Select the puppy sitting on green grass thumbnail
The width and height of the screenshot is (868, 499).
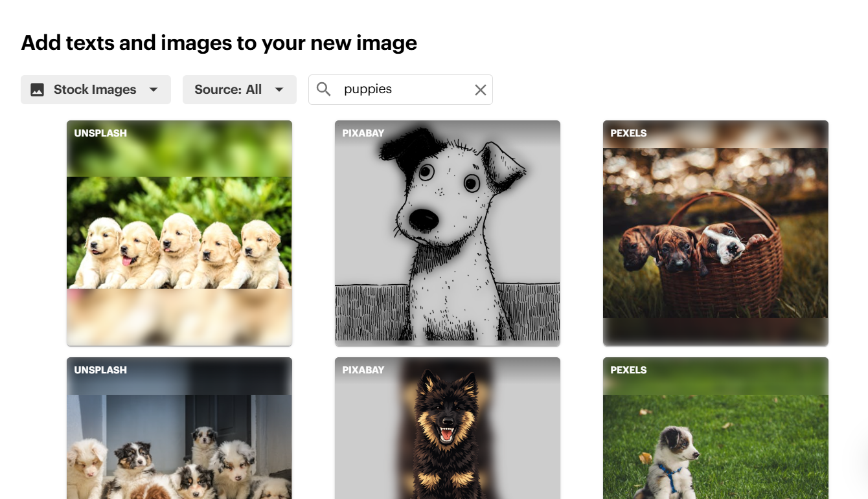(x=715, y=447)
